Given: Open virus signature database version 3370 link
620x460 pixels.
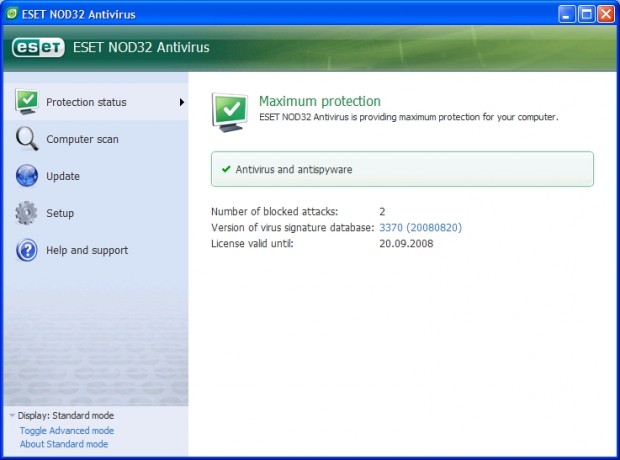Looking at the screenshot, I should pyautogui.click(x=420, y=227).
